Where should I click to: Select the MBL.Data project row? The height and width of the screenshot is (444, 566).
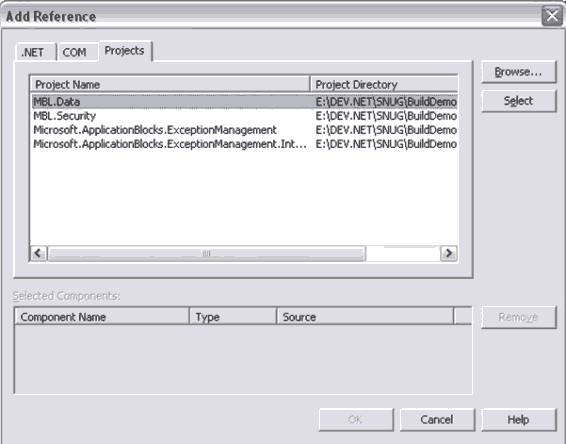coord(244,102)
